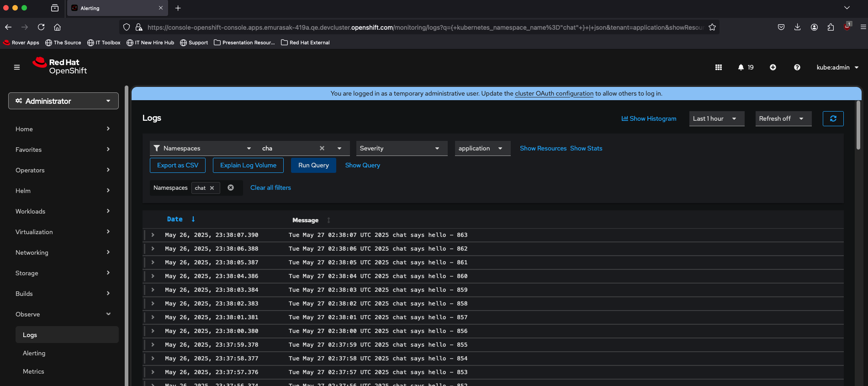Click the Run Query button
868x386 pixels.
[x=313, y=165]
